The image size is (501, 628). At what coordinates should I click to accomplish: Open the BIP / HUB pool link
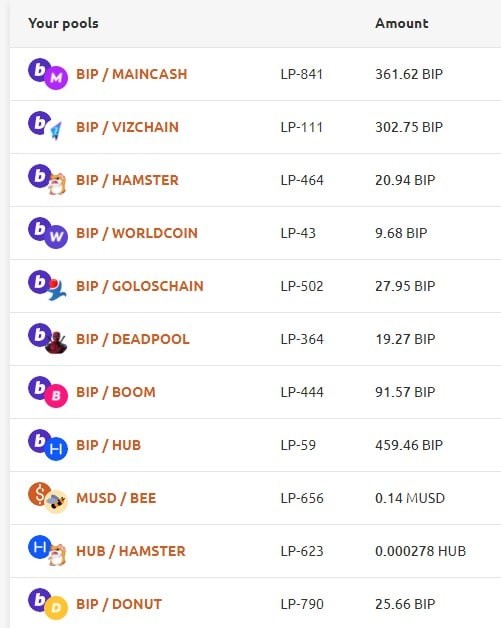[x=109, y=445]
